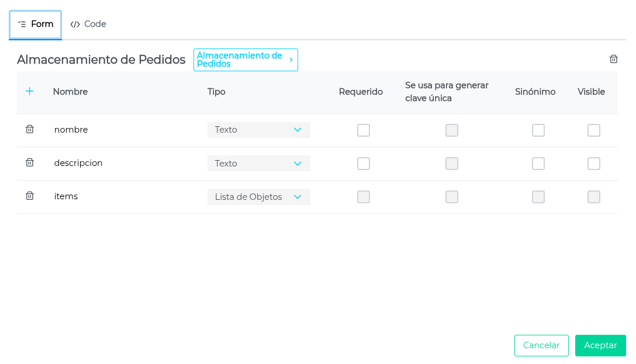Delete the descripcion field row

[x=30, y=162]
